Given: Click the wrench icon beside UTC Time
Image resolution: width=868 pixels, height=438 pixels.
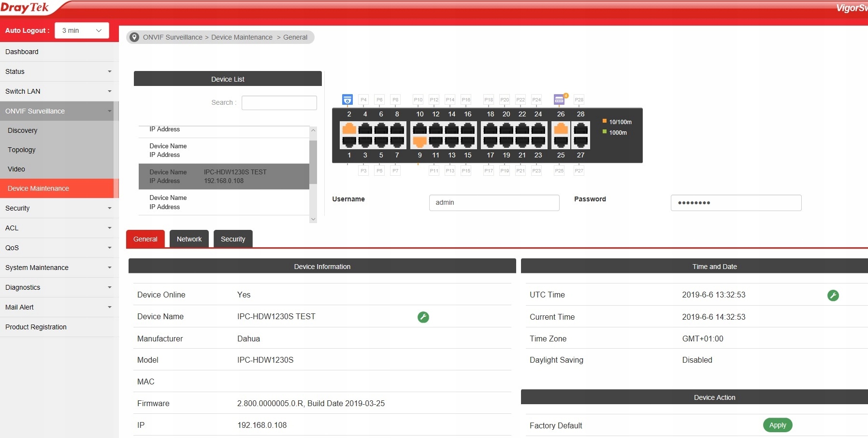Looking at the screenshot, I should coord(833,296).
